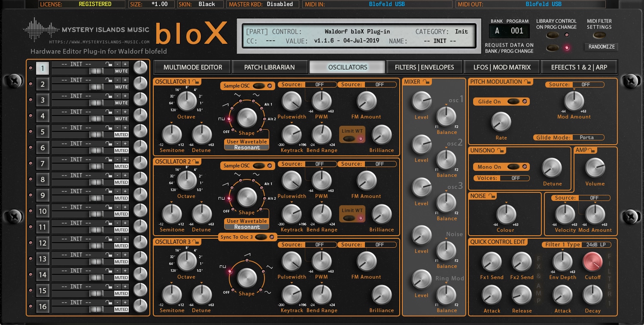Click the Mute button on part 1

click(x=122, y=71)
